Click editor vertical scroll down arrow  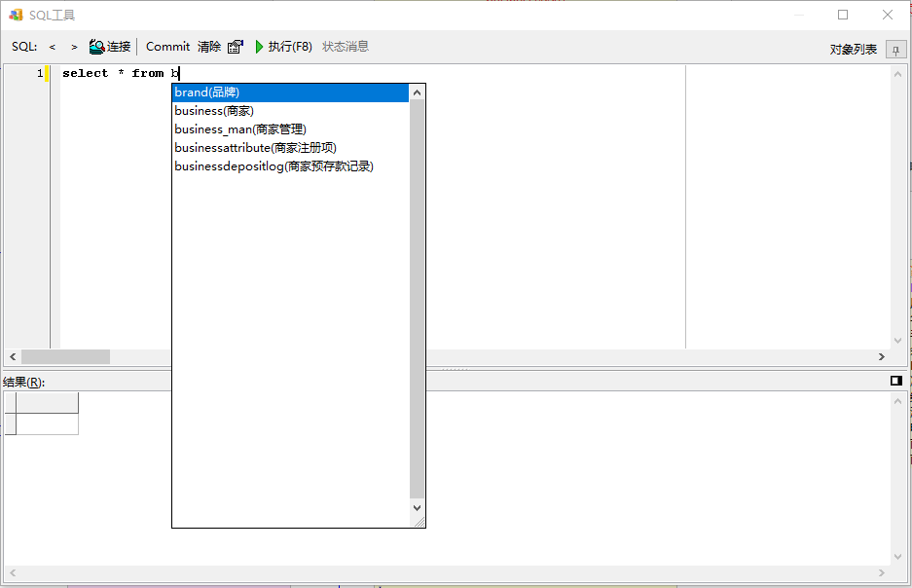[897, 341]
